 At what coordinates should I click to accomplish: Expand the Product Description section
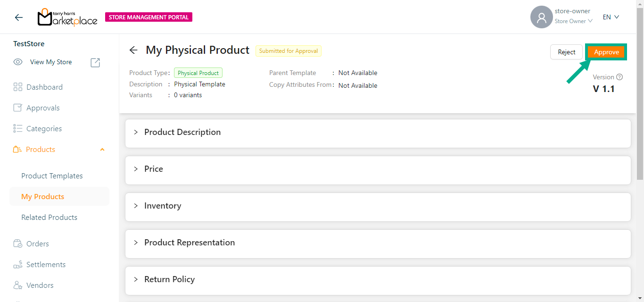point(182,132)
